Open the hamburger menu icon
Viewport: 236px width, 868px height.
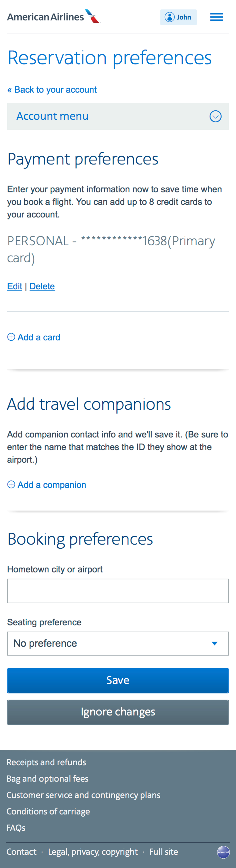pos(216,17)
